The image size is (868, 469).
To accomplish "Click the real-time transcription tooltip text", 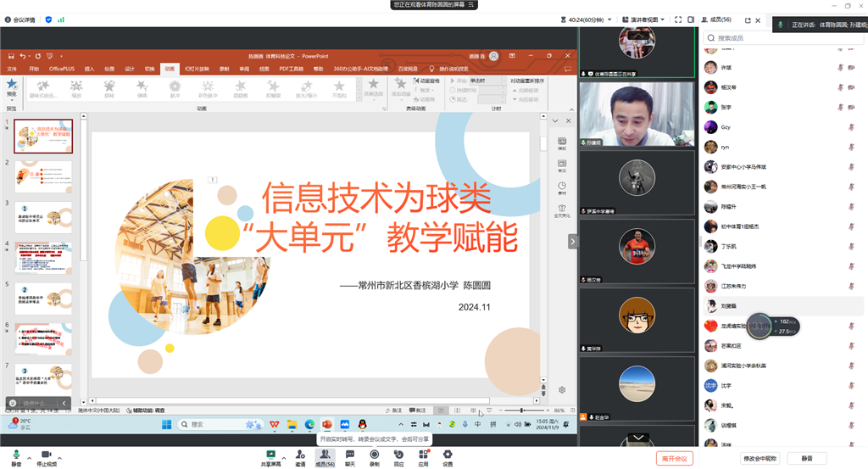I will click(375, 438).
